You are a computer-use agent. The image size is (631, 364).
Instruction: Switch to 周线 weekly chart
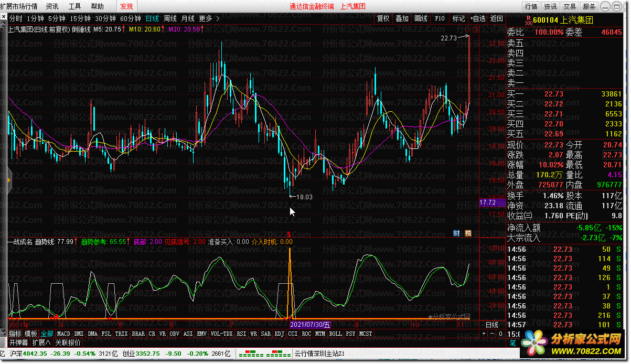click(170, 18)
